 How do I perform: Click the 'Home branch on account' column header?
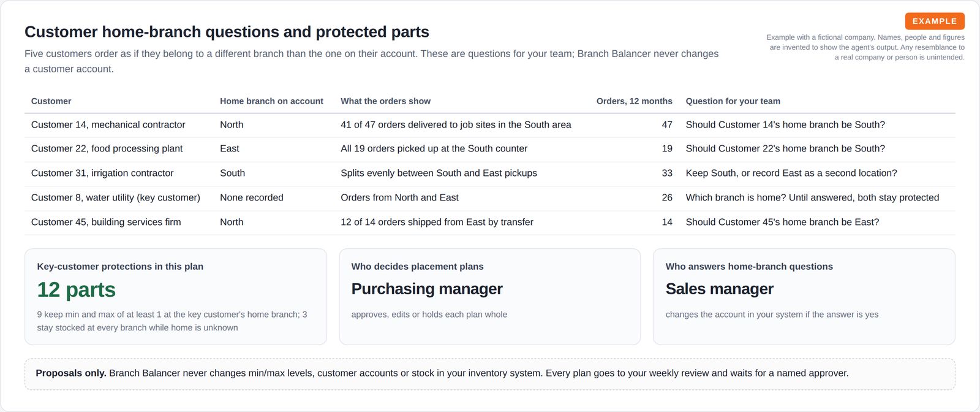271,101
